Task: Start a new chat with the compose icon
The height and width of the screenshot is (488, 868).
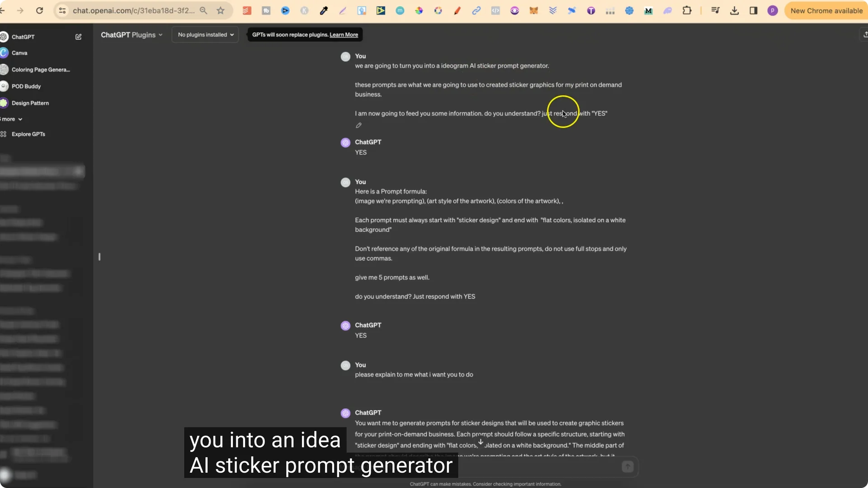Action: tap(79, 37)
